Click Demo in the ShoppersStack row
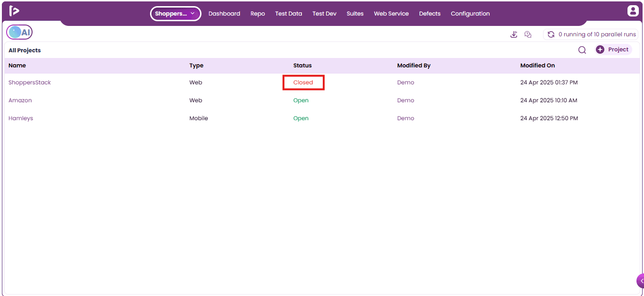 pos(406,82)
